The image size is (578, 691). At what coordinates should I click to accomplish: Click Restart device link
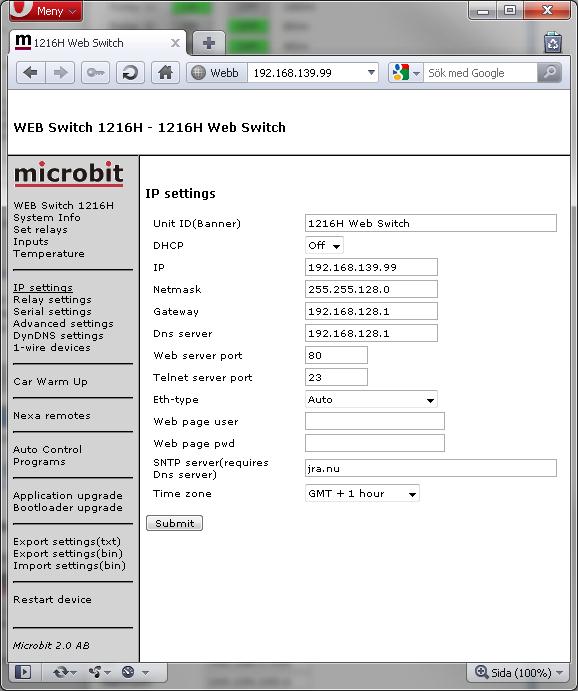click(52, 599)
